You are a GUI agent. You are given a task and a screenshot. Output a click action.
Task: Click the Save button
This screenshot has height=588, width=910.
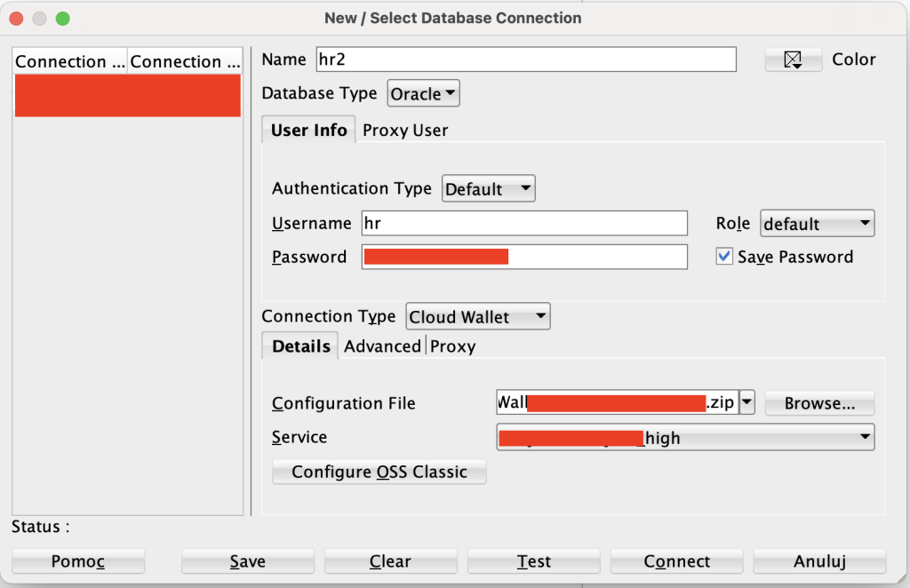pyautogui.click(x=247, y=561)
